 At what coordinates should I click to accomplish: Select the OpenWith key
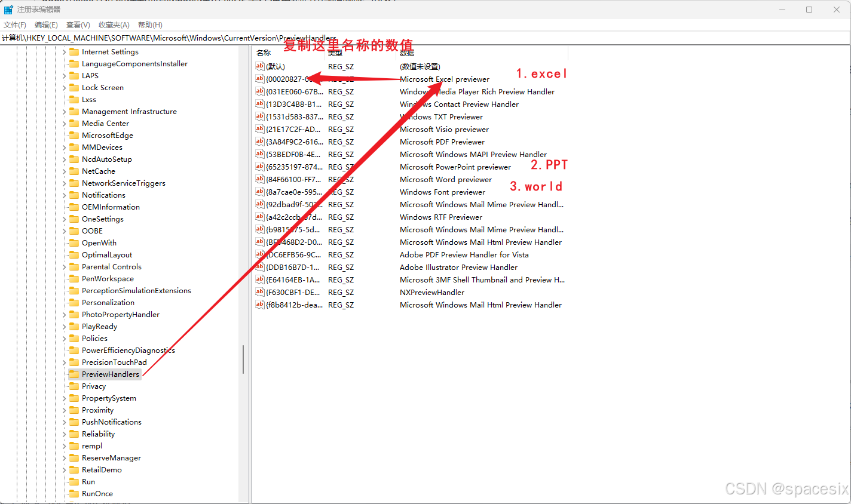(99, 243)
